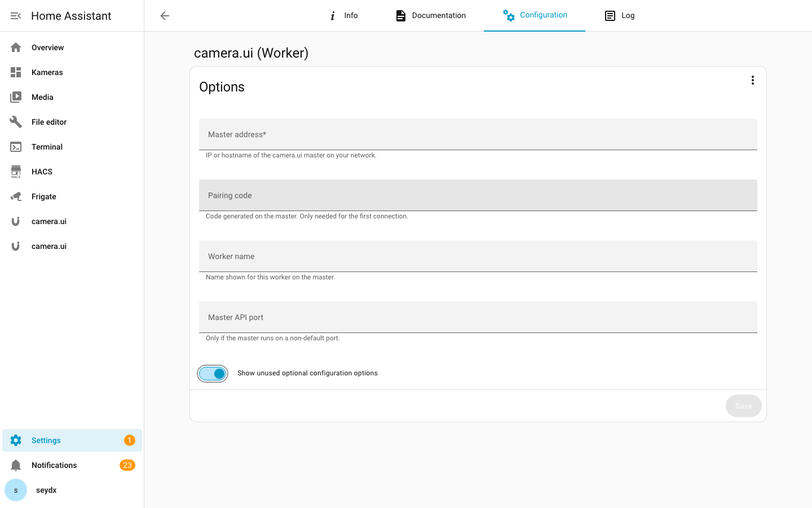This screenshot has width=812, height=508.
Task: Click the Home Assistant title
Action: point(71,16)
